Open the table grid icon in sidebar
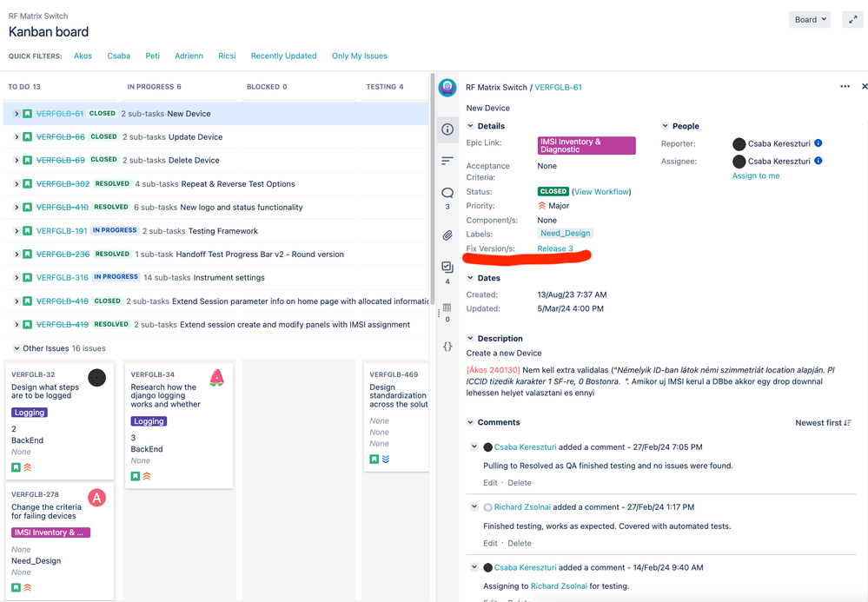Image resolution: width=868 pixels, height=602 pixels. (x=447, y=308)
